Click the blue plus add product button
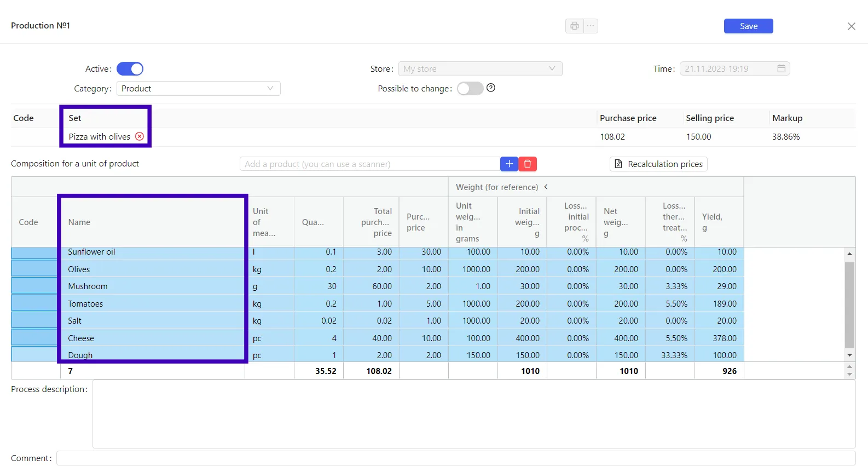This screenshot has width=868, height=466. [509, 164]
